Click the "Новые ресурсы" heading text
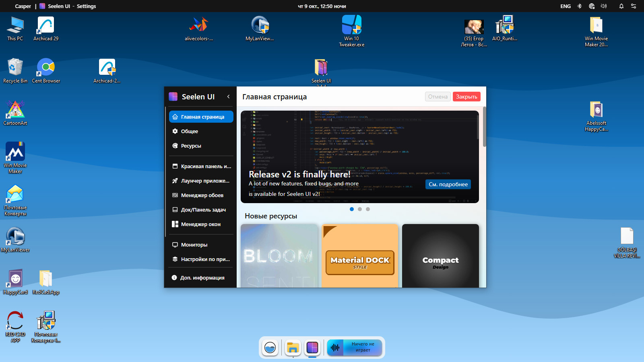This screenshot has width=644, height=362. (x=271, y=216)
